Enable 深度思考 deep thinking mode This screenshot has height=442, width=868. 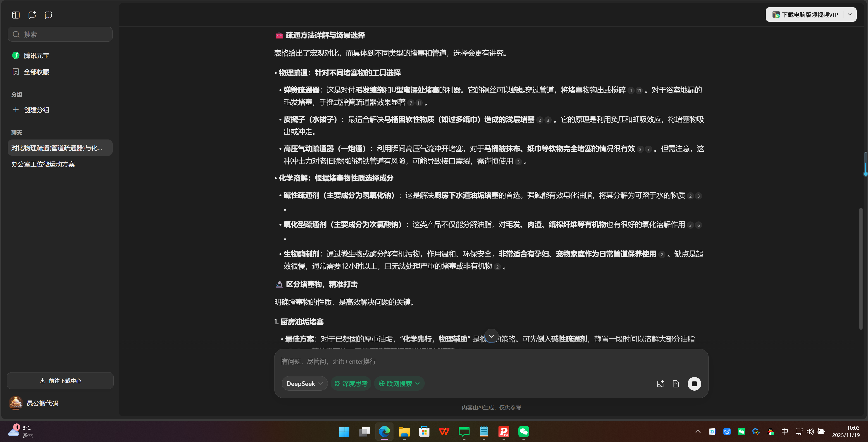351,383
